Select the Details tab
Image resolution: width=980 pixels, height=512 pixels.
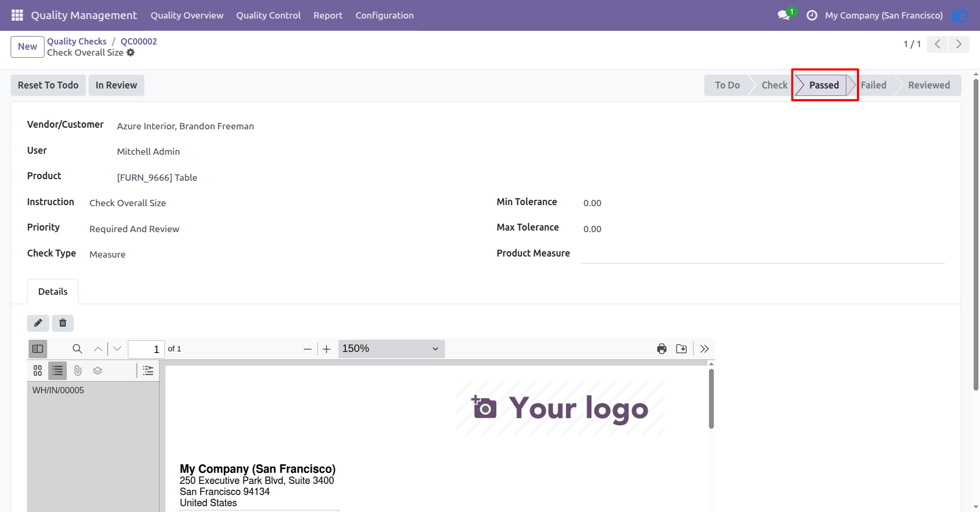(x=53, y=292)
